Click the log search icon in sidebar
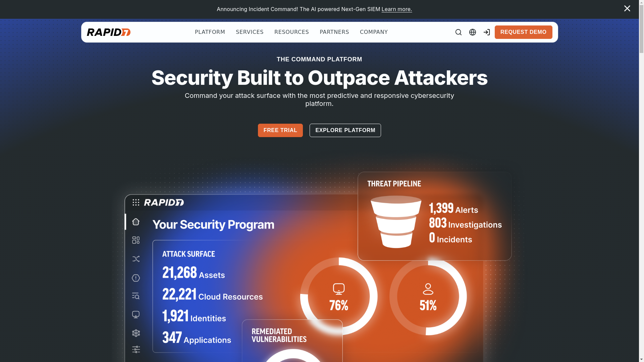 [136, 296]
